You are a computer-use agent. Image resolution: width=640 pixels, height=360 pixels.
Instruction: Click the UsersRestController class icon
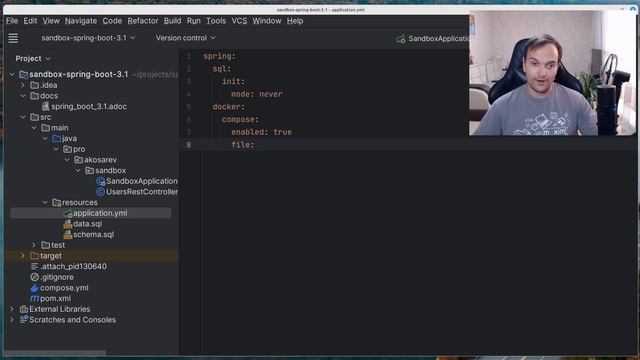pos(100,192)
